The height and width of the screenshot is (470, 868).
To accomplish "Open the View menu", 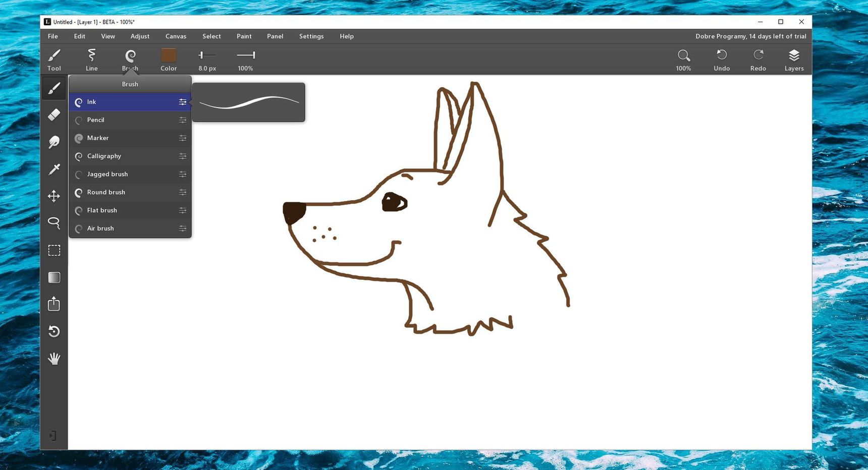I will coord(108,36).
